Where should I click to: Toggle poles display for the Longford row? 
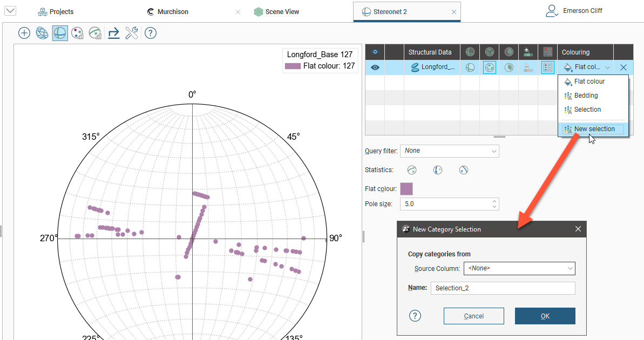(489, 67)
